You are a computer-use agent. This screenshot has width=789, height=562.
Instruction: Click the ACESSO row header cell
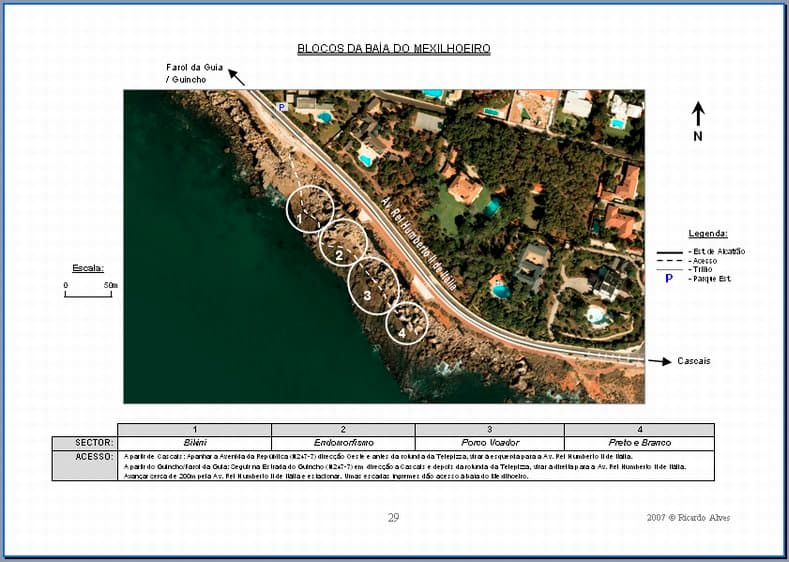pyautogui.click(x=85, y=457)
